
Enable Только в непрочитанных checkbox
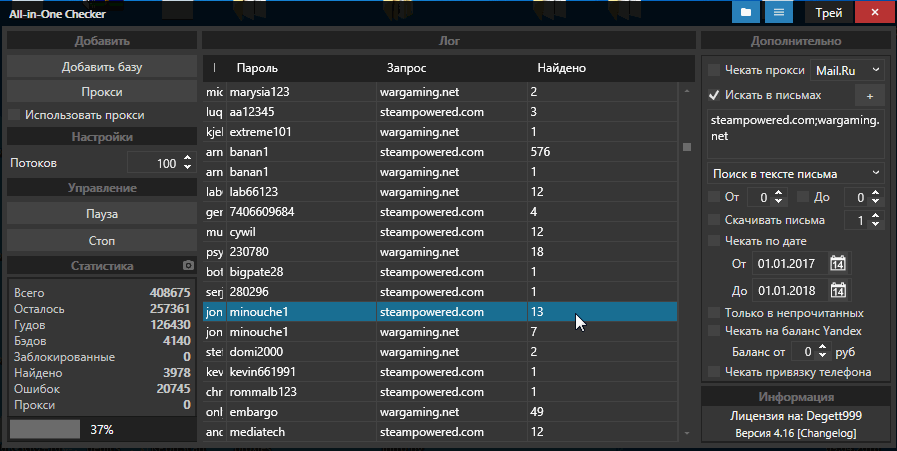point(714,313)
